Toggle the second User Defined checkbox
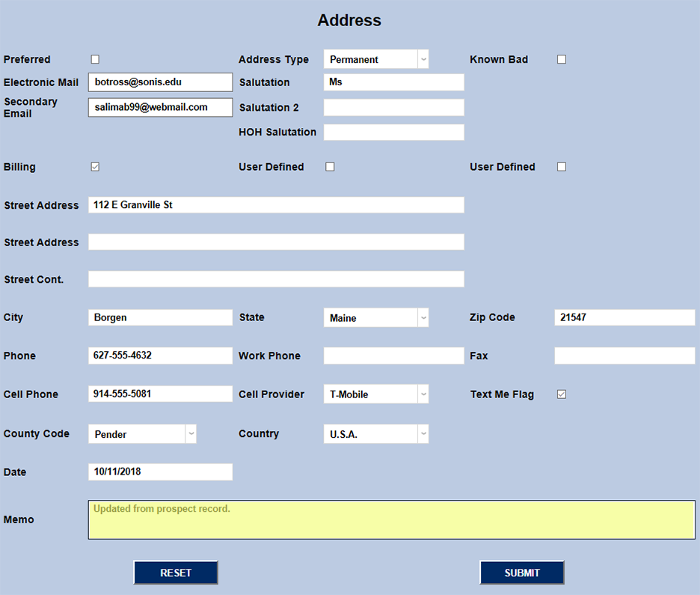The height and width of the screenshot is (595, 700). (562, 166)
